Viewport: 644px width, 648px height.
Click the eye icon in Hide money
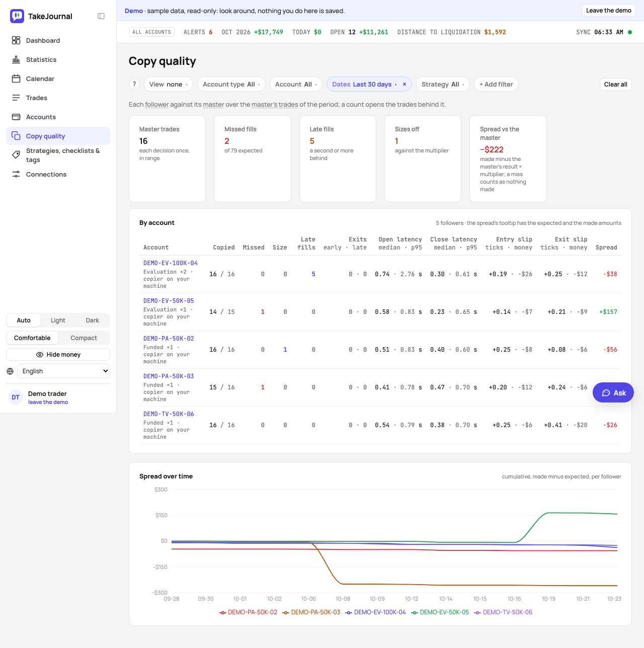coord(40,355)
